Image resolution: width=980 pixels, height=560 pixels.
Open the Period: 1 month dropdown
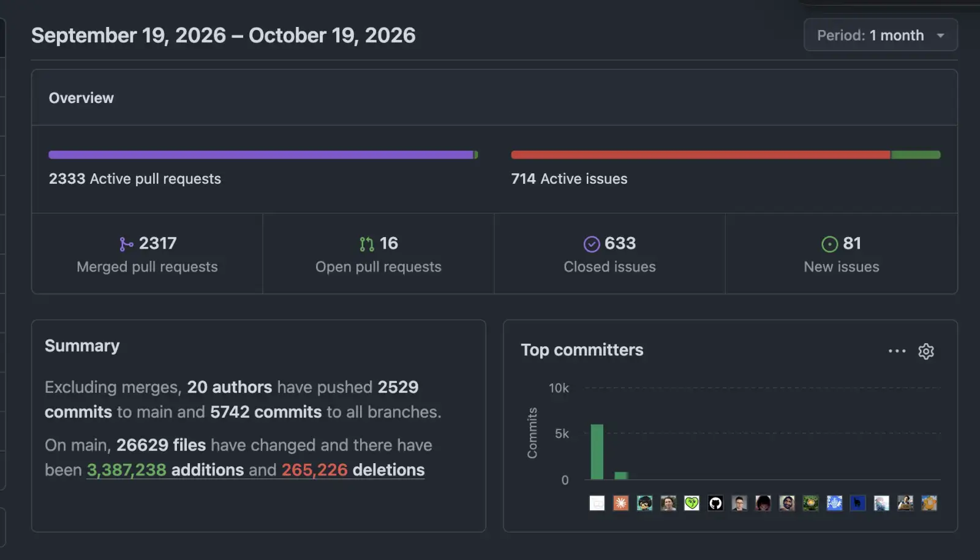point(880,35)
